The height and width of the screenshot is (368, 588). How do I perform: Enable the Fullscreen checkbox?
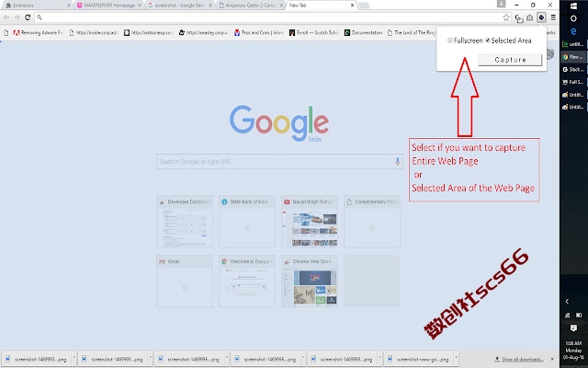coord(450,40)
